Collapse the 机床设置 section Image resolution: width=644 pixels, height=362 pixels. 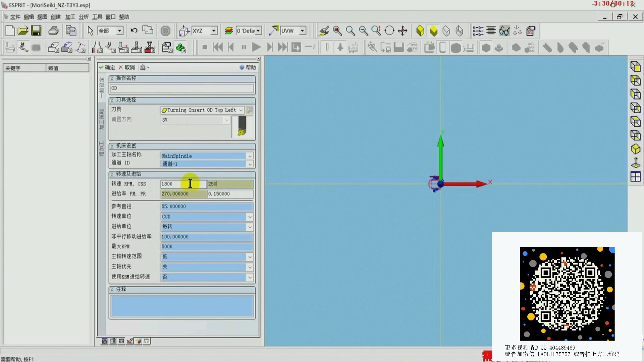pyautogui.click(x=112, y=146)
